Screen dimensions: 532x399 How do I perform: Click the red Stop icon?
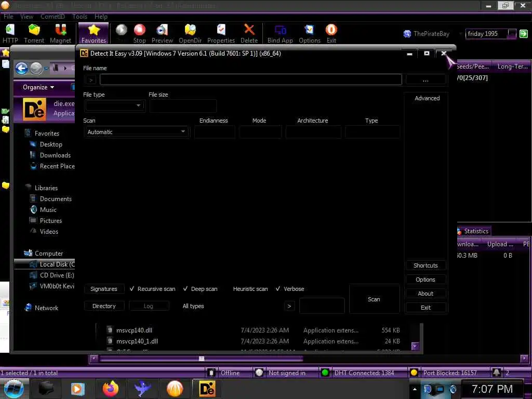pos(139,30)
